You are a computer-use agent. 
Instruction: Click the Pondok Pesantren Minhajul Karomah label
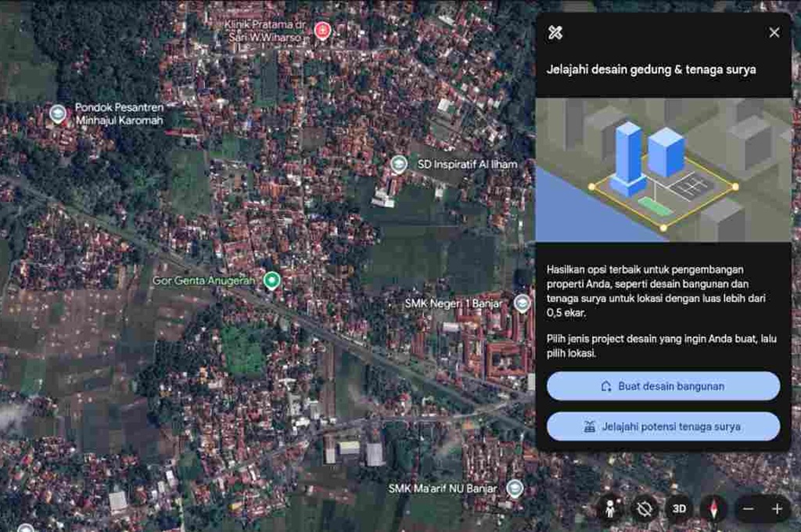click(x=119, y=113)
